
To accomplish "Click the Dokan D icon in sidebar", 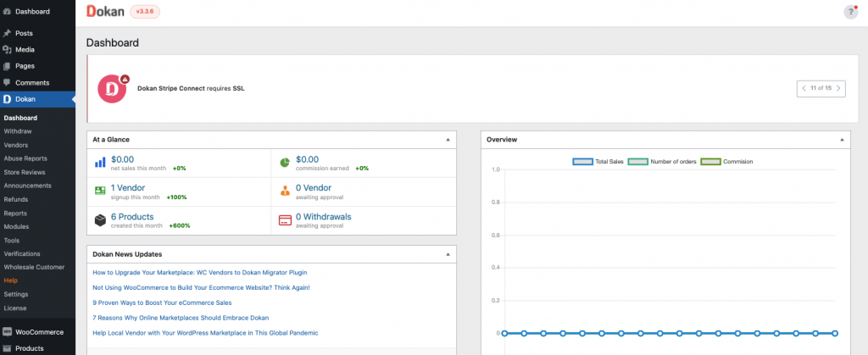I will click(7, 99).
